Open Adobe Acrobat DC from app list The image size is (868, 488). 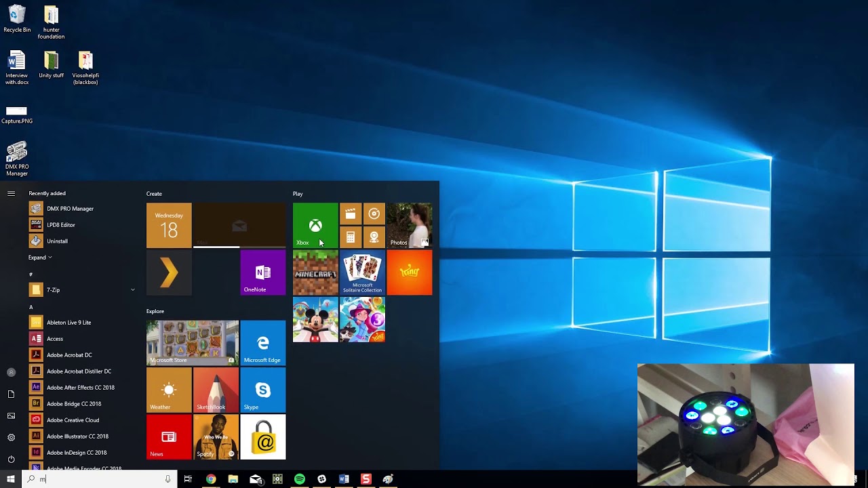click(x=83, y=355)
